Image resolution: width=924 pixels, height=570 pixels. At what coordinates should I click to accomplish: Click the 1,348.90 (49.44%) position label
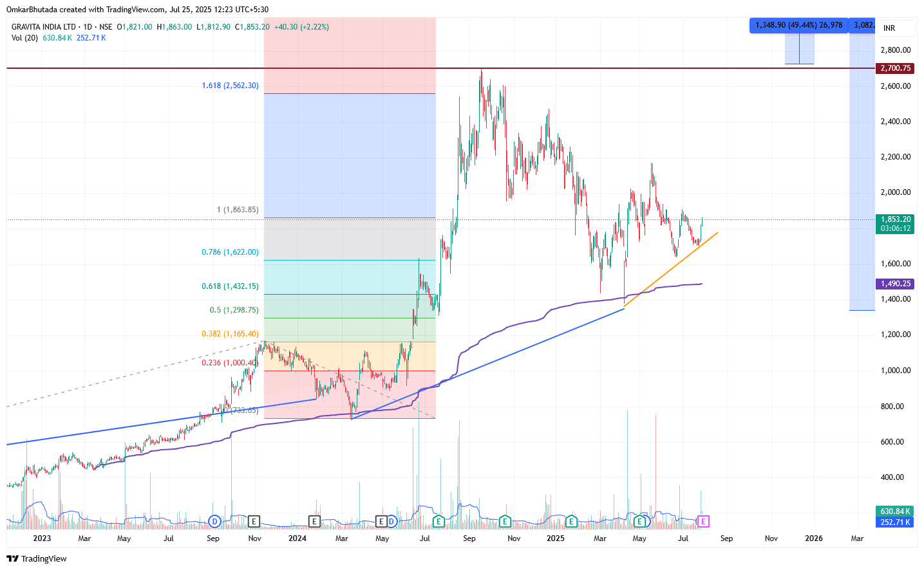tap(799, 25)
